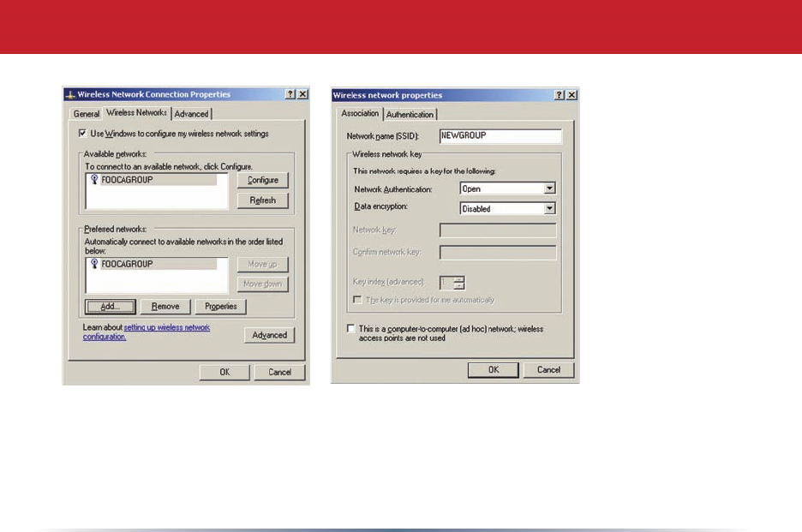Open Properties of preferred network

click(220, 307)
